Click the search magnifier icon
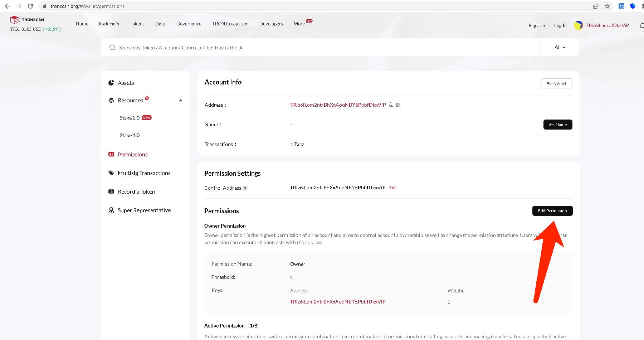Screen dimensions: 644x340 click(x=112, y=48)
